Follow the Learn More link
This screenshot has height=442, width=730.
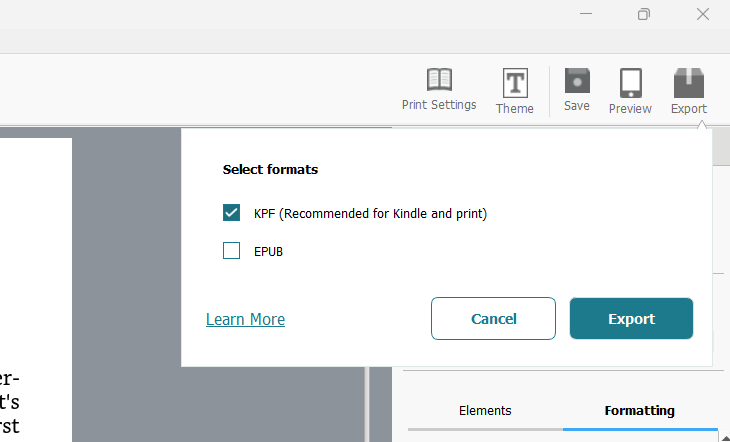click(x=245, y=319)
